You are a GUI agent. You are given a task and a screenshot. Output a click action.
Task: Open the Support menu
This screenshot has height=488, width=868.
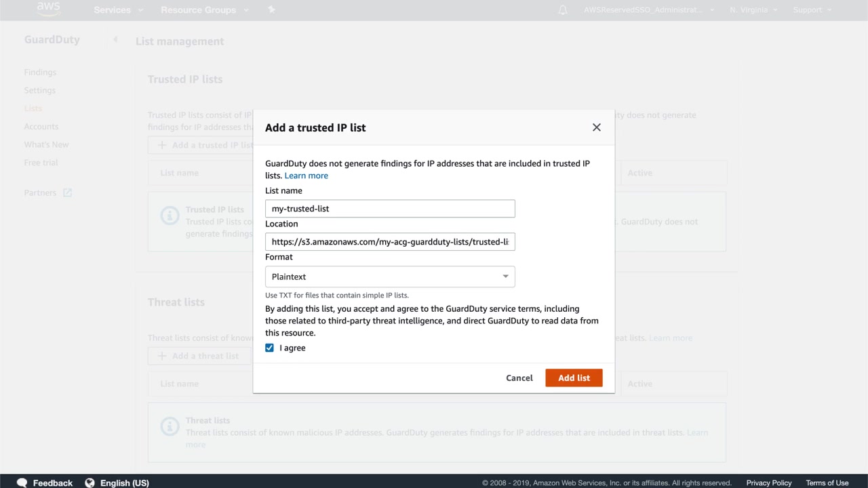[x=812, y=10]
